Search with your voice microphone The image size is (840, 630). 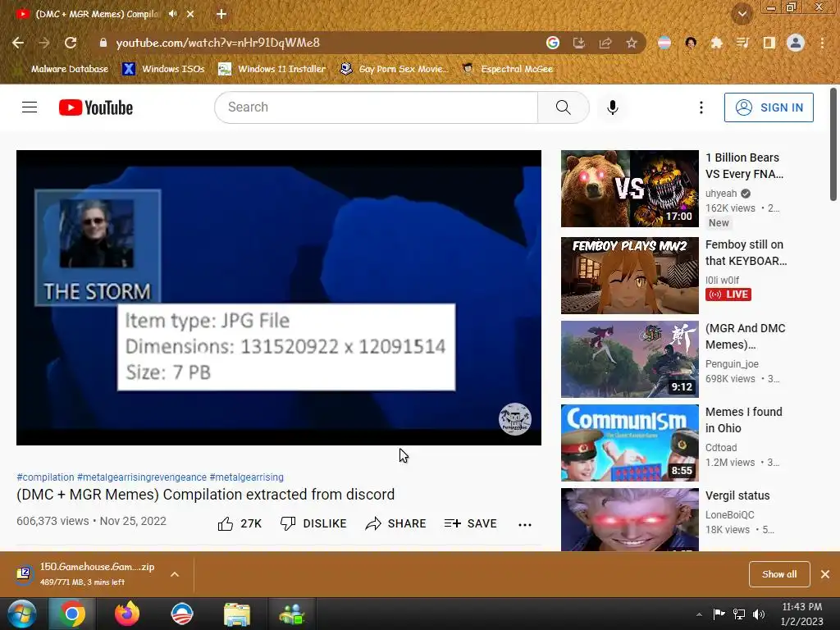pos(612,107)
